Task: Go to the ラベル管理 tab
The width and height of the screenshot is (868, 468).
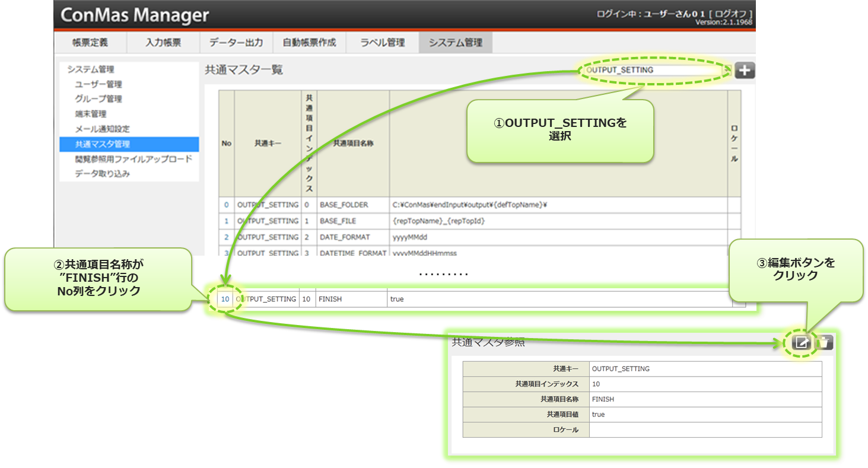Action: point(383,43)
